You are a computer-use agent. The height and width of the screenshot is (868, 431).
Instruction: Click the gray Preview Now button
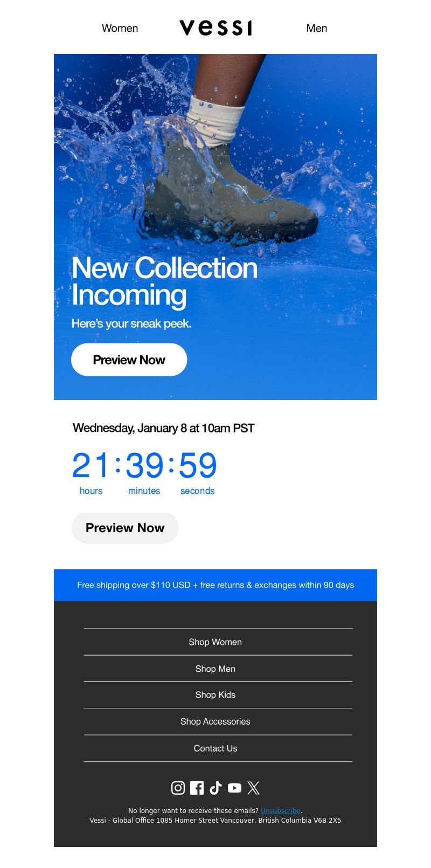point(125,528)
